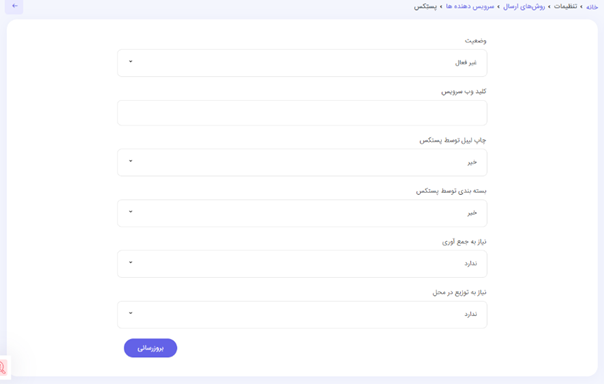Click the کلید وب سرویس label text
Image resolution: width=604 pixels, height=384 pixels.
(x=464, y=92)
